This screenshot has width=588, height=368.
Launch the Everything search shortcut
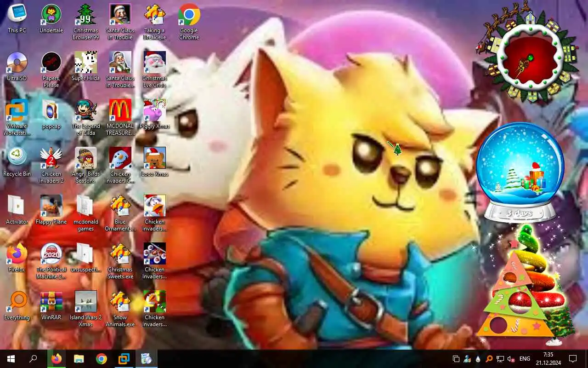(17, 306)
